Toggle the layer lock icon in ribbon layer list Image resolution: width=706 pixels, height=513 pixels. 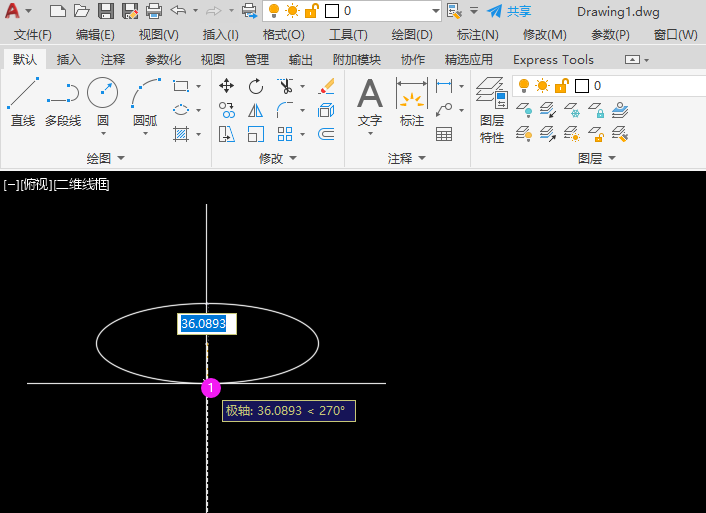(560, 86)
